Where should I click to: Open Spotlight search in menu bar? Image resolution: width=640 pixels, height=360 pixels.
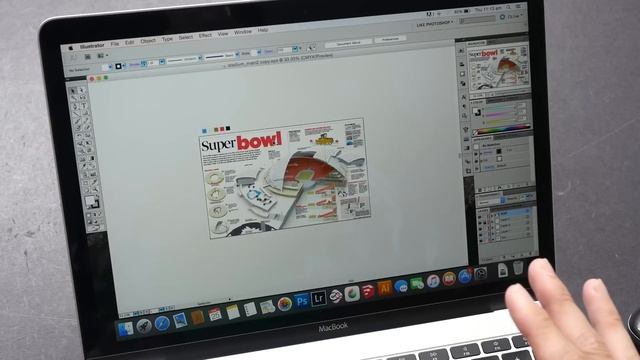pos(508,7)
